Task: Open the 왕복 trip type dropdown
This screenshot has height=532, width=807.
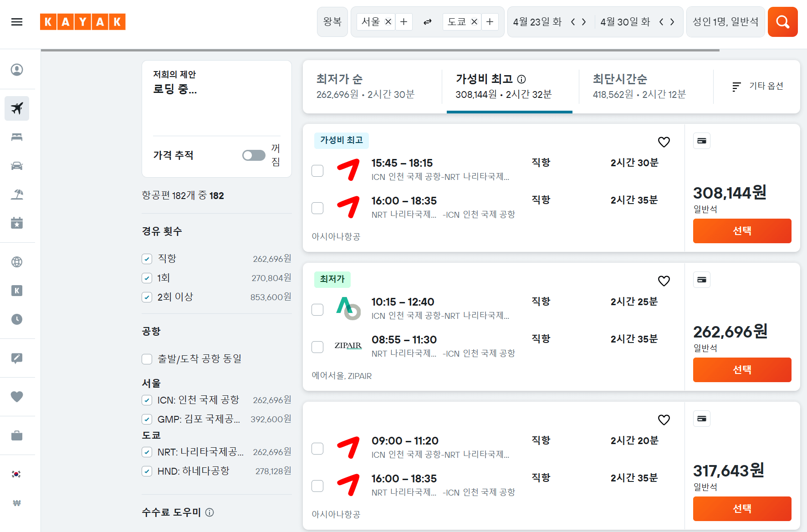Action: (332, 22)
